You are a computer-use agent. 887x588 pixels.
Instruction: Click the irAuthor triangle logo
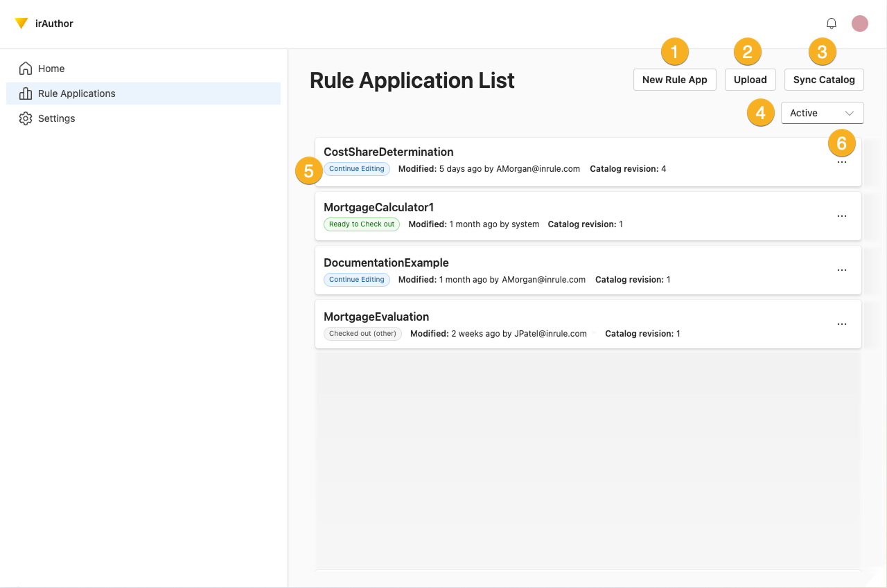click(x=21, y=23)
